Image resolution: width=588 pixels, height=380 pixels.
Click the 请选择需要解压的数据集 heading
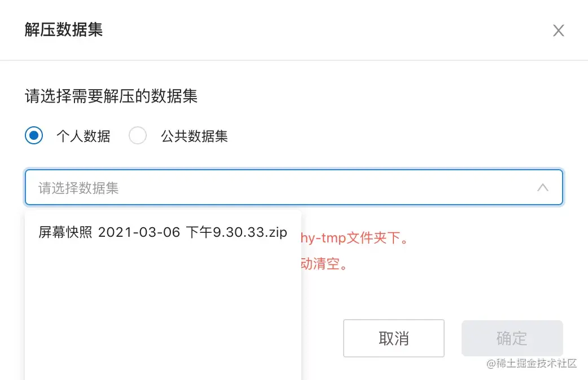[111, 96]
